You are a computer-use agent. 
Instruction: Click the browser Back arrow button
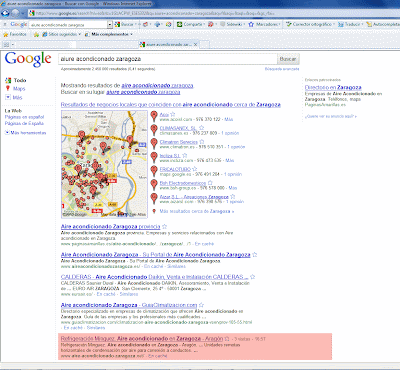coord(5,13)
